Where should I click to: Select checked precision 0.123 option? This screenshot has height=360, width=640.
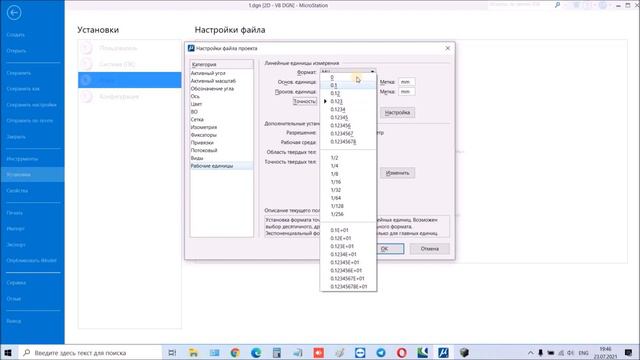pos(348,101)
